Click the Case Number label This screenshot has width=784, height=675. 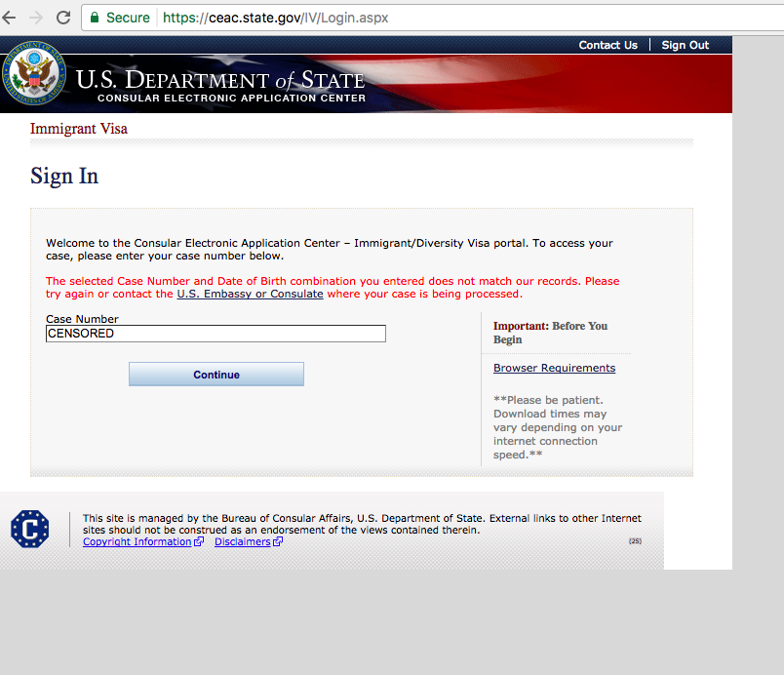coord(82,319)
